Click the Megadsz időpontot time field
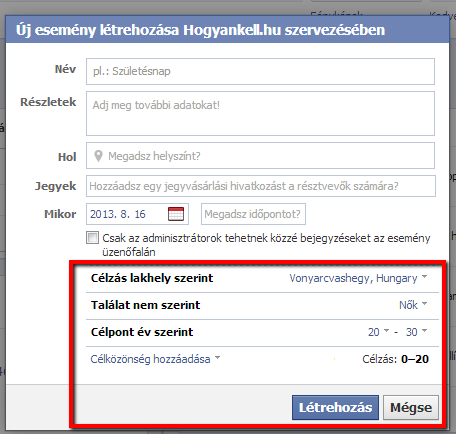The width and height of the screenshot is (456, 434). pyautogui.click(x=253, y=214)
